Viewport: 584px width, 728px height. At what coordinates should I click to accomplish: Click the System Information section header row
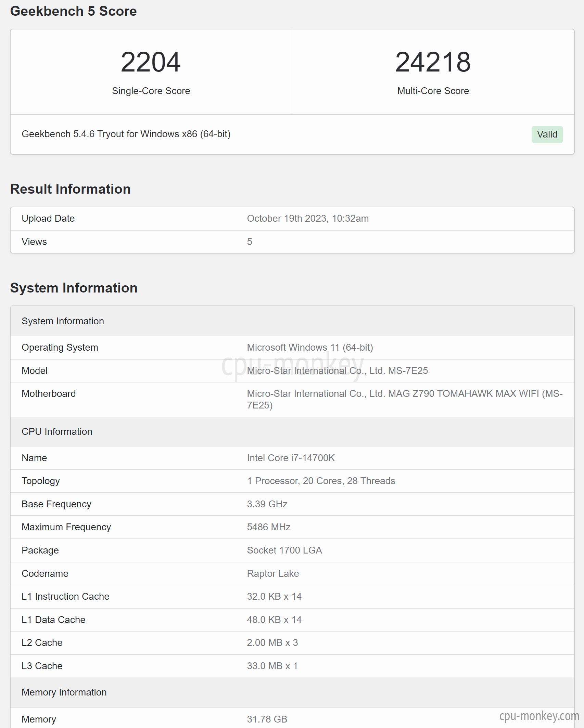tap(292, 321)
